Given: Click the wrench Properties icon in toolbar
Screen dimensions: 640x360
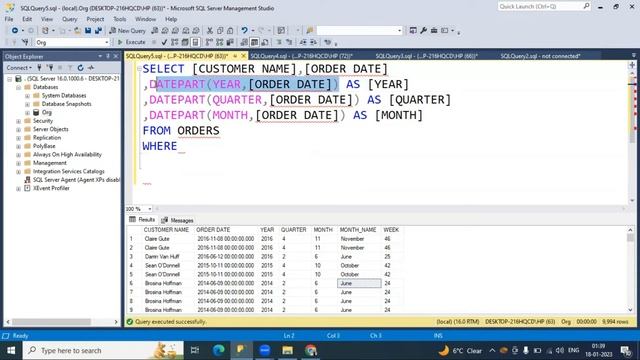Looking at the screenshot, I should point(424,31).
